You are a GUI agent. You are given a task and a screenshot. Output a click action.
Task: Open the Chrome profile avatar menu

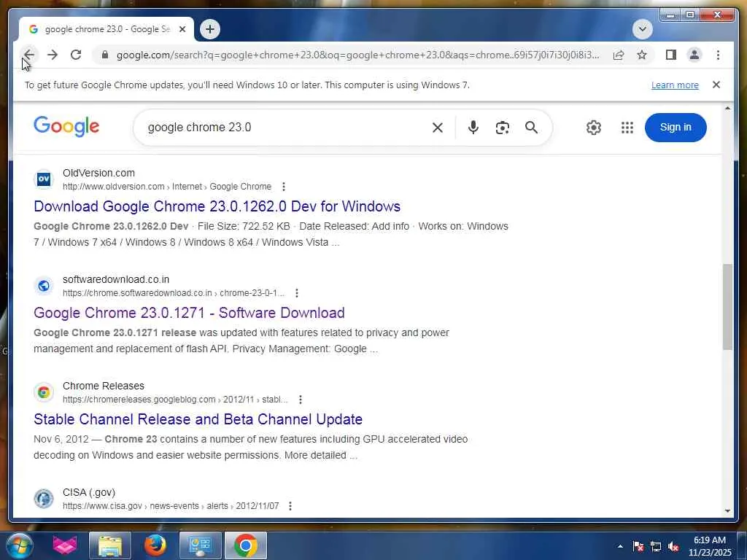coord(694,55)
